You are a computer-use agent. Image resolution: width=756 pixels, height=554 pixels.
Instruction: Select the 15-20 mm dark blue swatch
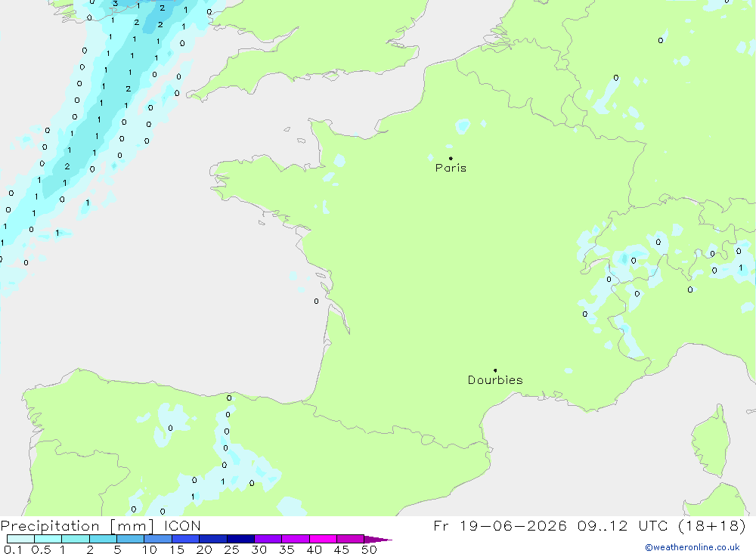coord(186,539)
